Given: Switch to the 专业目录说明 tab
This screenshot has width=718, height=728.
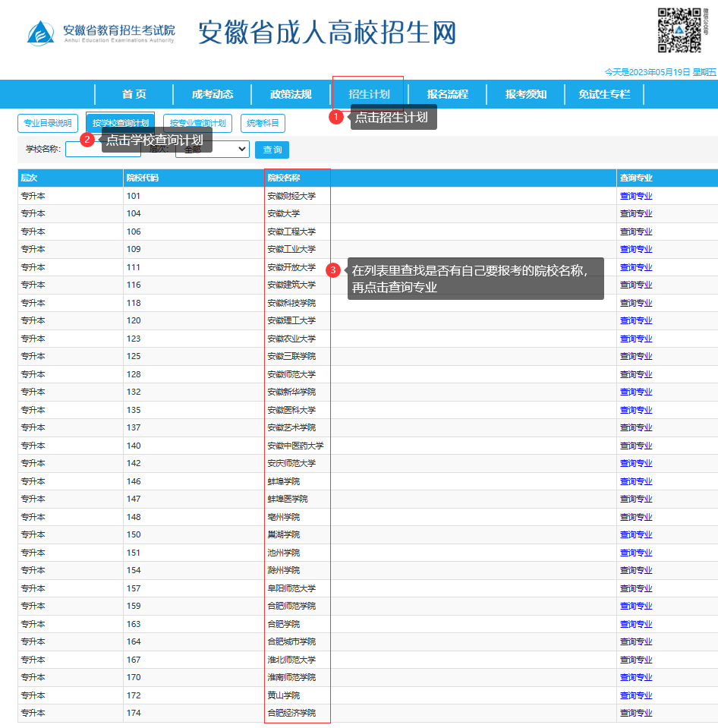Looking at the screenshot, I should tap(47, 123).
